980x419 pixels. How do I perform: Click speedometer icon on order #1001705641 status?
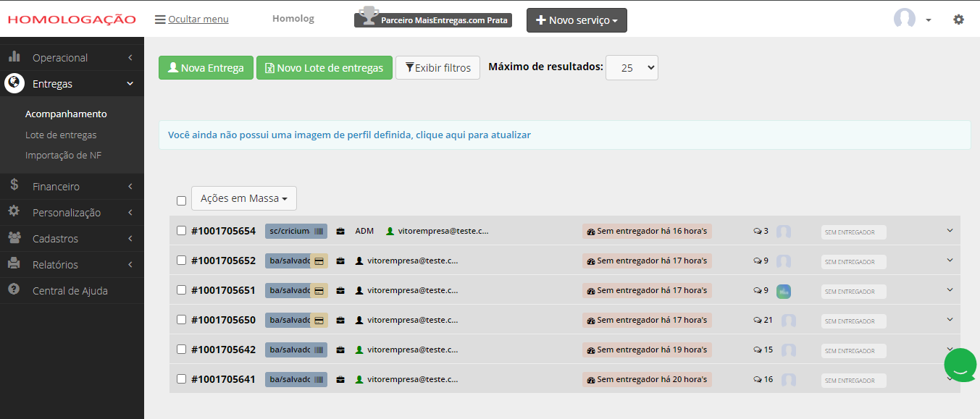click(x=591, y=379)
